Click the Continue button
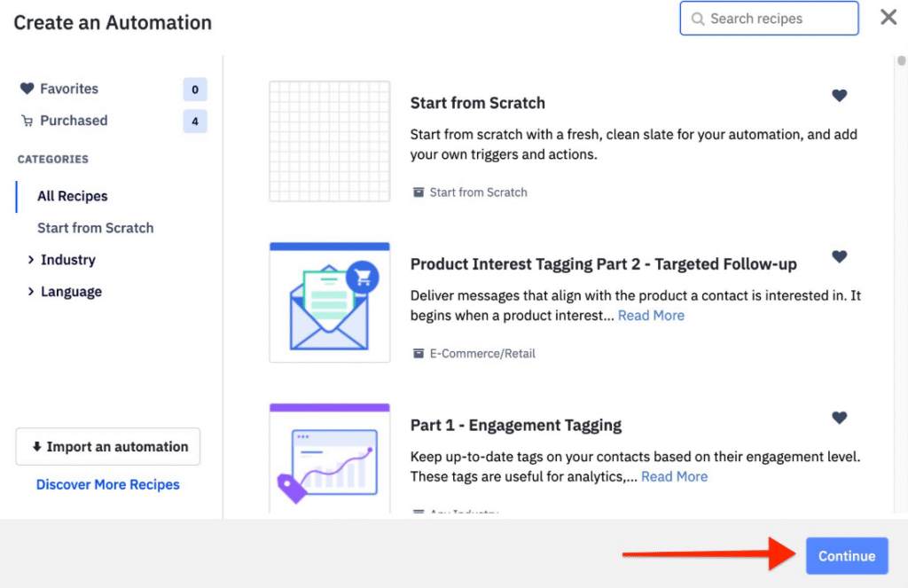 pyautogui.click(x=847, y=555)
